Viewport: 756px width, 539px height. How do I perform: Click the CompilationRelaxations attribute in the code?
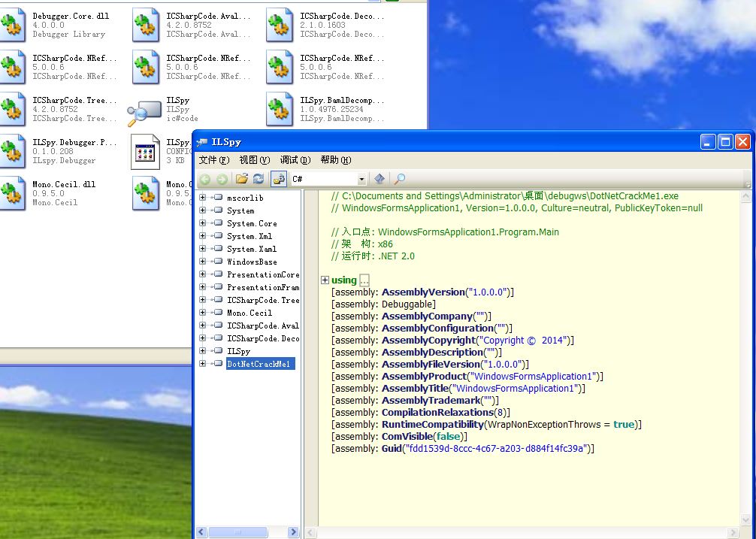[437, 413]
